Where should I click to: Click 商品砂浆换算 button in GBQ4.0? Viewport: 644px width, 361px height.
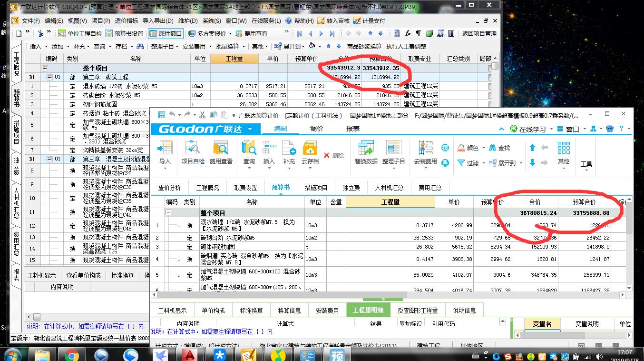[364, 46]
